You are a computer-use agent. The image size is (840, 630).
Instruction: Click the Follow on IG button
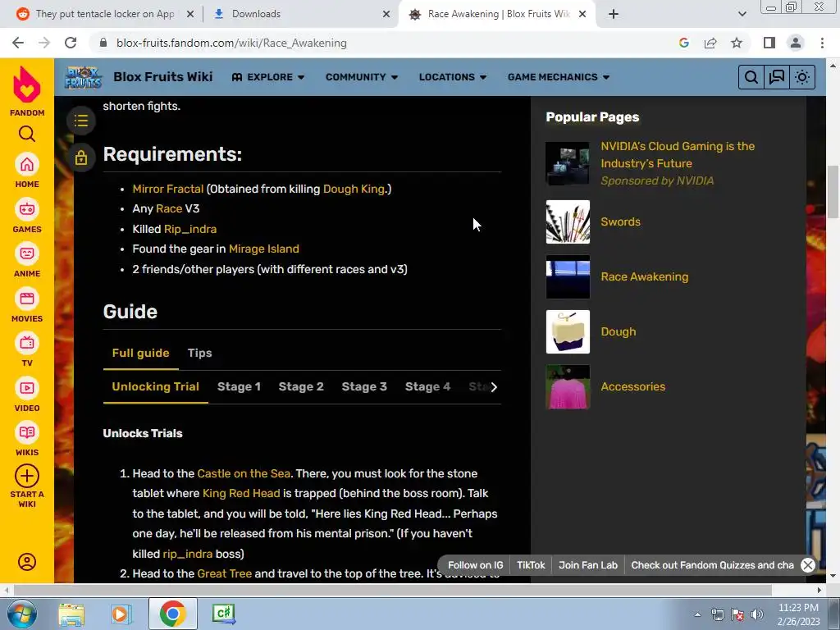(475, 565)
